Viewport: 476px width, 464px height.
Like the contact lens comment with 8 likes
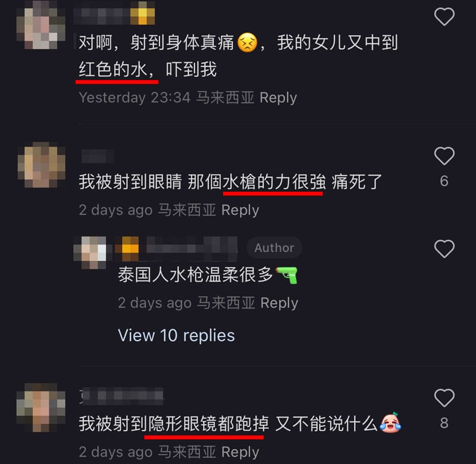pos(444,397)
